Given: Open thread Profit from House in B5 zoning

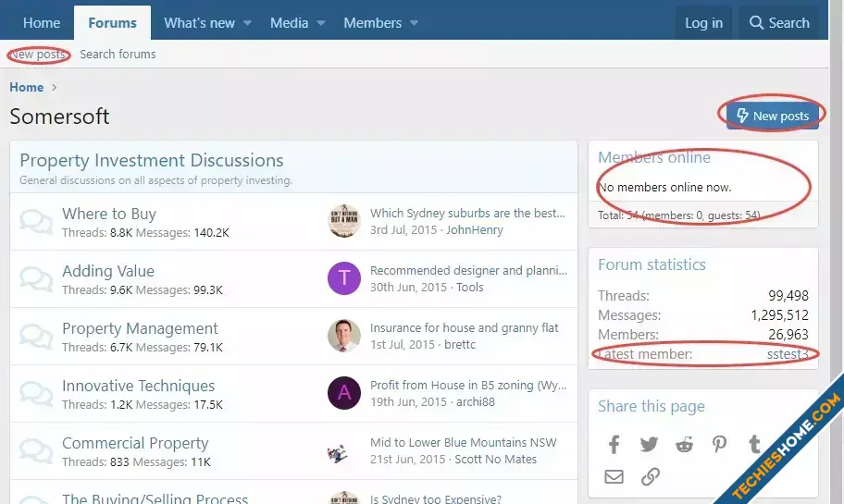Looking at the screenshot, I should (468, 385).
